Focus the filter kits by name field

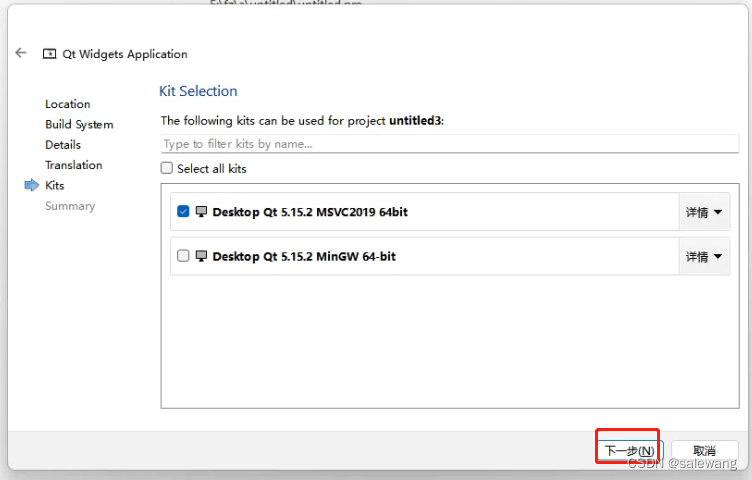pos(449,144)
